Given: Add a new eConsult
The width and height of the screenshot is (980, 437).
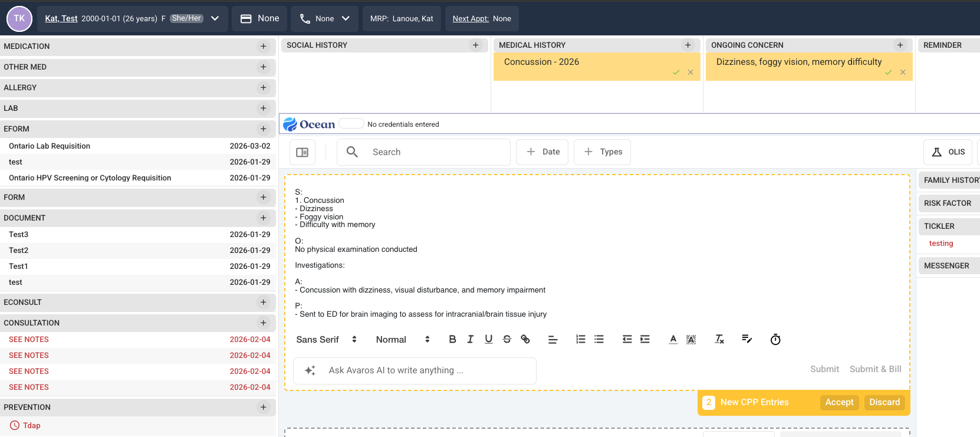Looking at the screenshot, I should (264, 303).
